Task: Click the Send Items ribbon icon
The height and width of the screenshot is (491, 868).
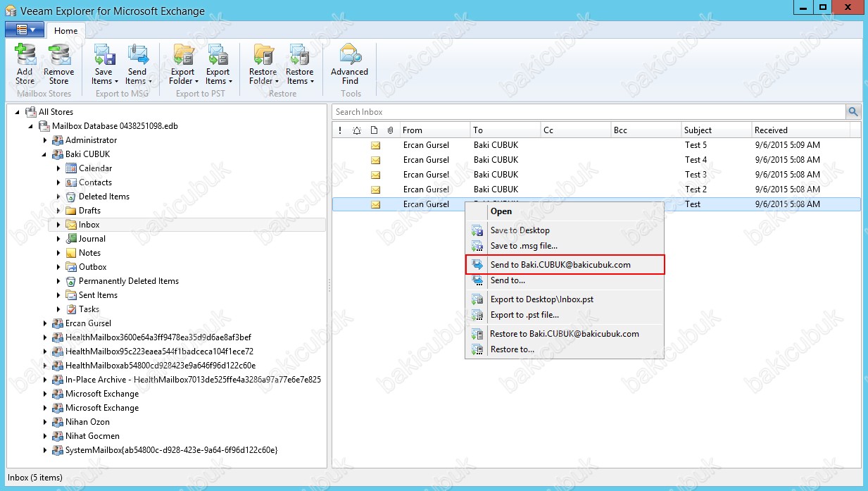Action: (x=137, y=55)
